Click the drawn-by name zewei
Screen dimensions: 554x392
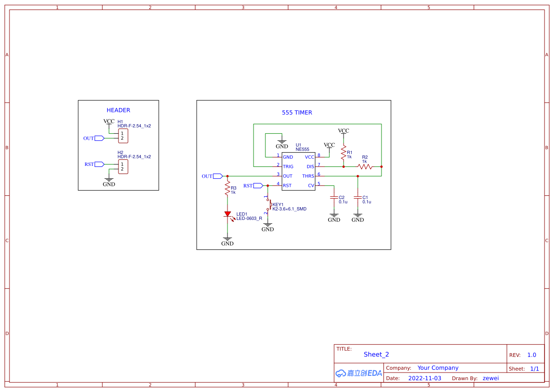490,378
